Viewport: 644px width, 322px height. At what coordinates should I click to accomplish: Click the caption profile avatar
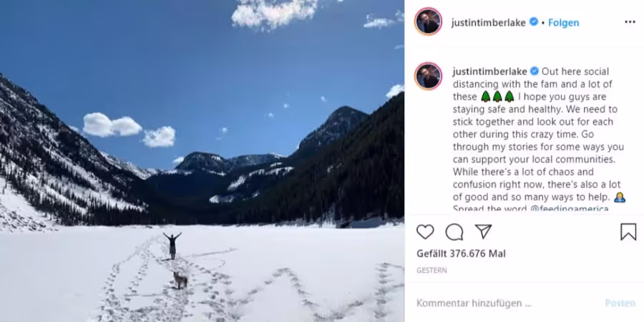(429, 76)
